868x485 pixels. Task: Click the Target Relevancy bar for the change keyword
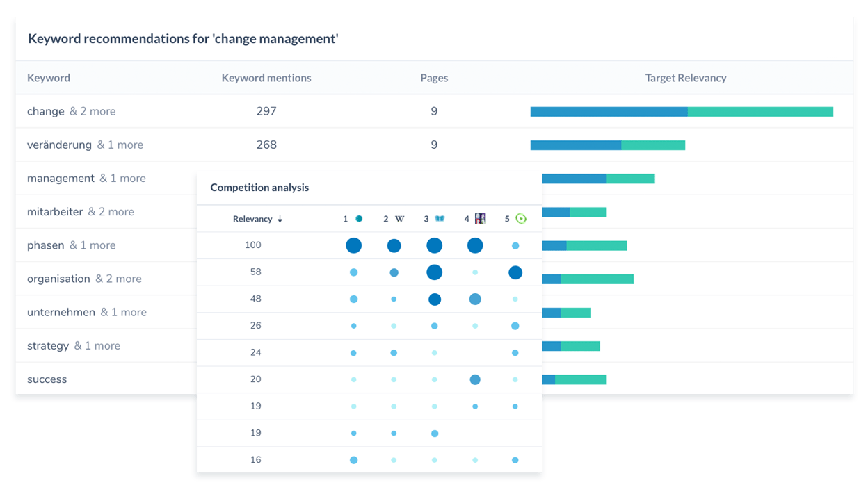(x=682, y=111)
